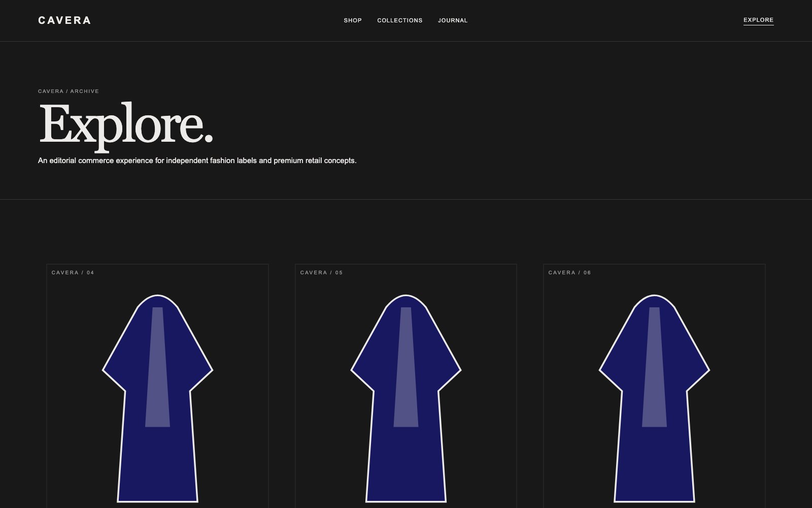The height and width of the screenshot is (508, 812).
Task: Open the CAVERA / 06 garment card
Action: coord(654,386)
